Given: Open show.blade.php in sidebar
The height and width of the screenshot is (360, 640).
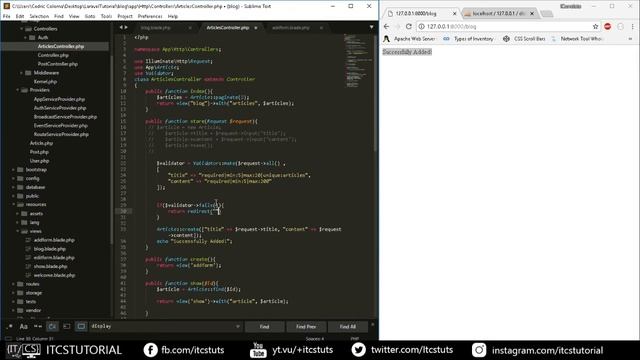Looking at the screenshot, I should click(51, 267).
